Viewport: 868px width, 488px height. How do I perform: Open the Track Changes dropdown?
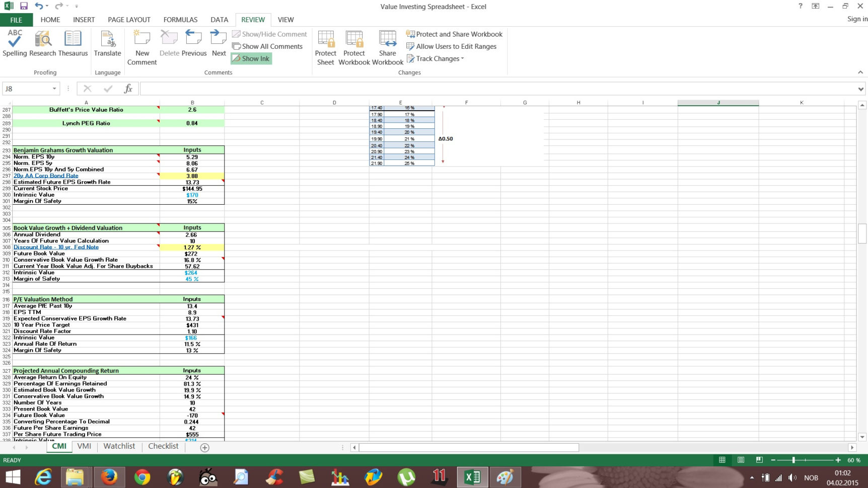(x=435, y=58)
